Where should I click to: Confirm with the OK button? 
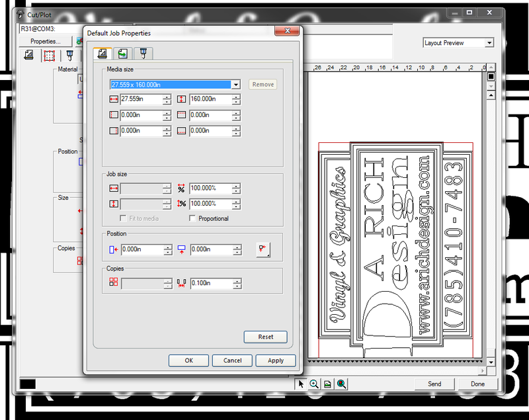click(188, 360)
